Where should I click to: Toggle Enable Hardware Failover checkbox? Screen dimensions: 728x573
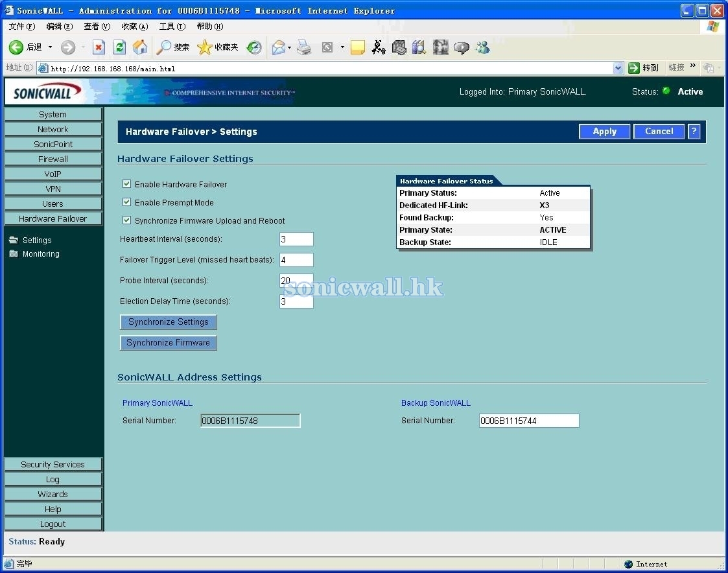126,184
